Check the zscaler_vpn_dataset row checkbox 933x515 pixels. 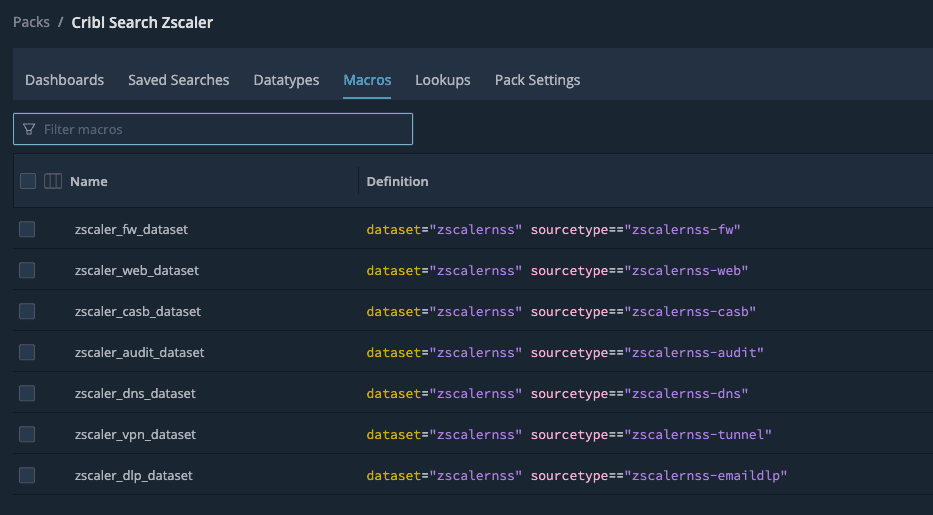[27, 434]
